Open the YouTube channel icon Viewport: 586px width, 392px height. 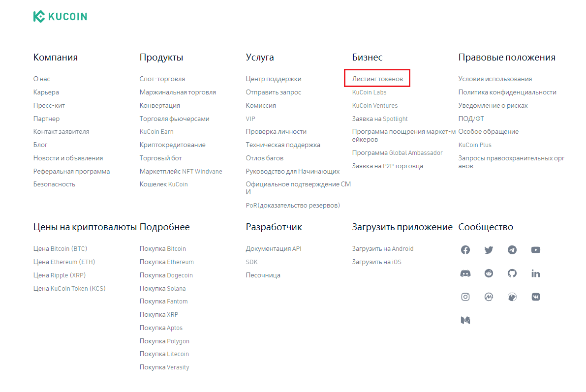point(535,250)
